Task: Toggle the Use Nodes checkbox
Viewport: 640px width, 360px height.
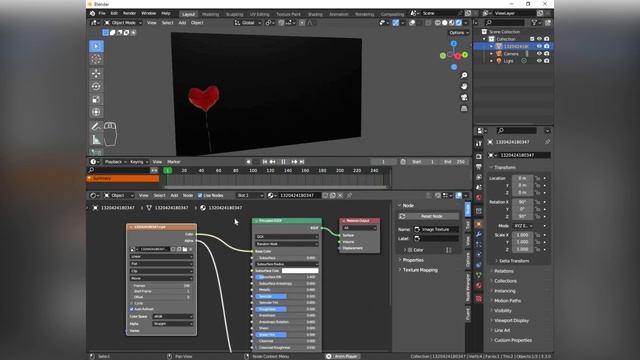Action: tap(200, 196)
